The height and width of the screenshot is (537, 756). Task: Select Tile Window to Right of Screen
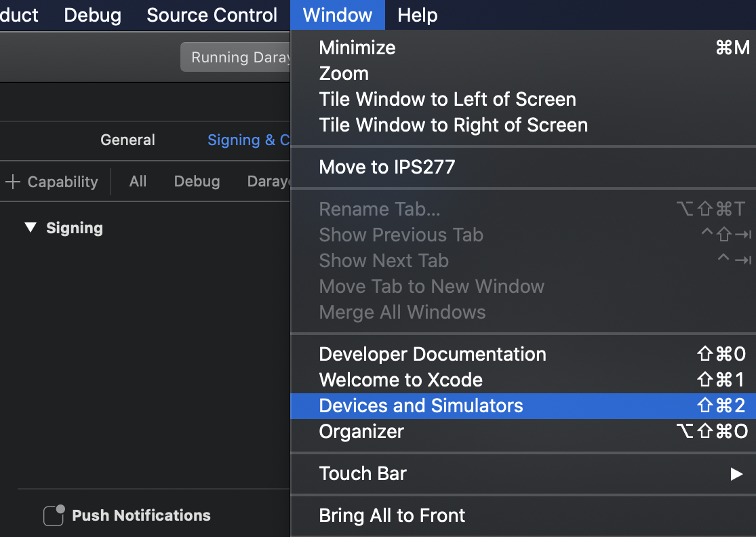(x=453, y=125)
